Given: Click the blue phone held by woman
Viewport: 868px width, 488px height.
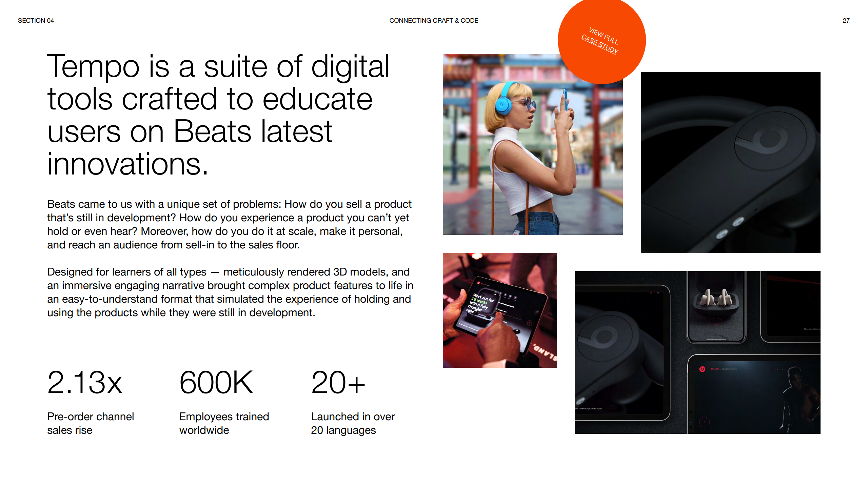Looking at the screenshot, I should 565,100.
